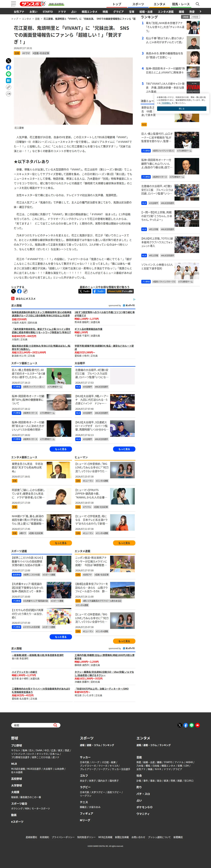Enable iPhone push notification button

[120, 291]
